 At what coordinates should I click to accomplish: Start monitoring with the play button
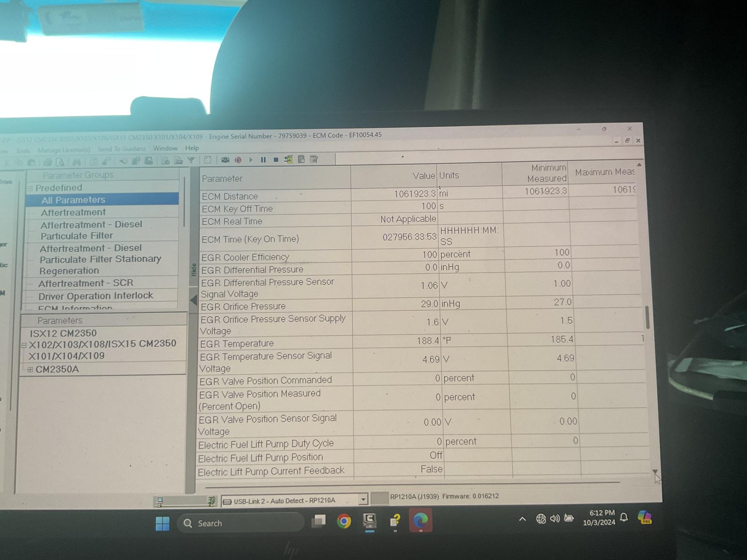coord(251,160)
